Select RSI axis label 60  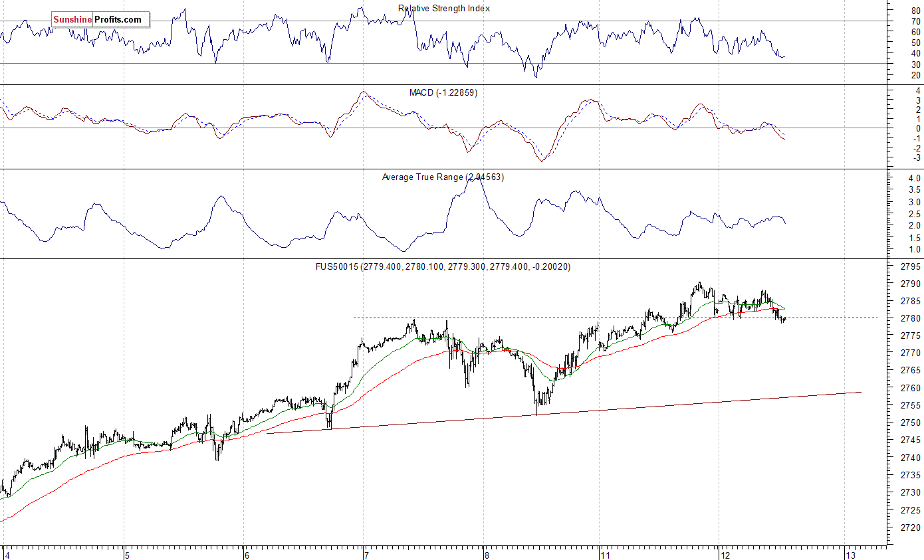tap(915, 32)
